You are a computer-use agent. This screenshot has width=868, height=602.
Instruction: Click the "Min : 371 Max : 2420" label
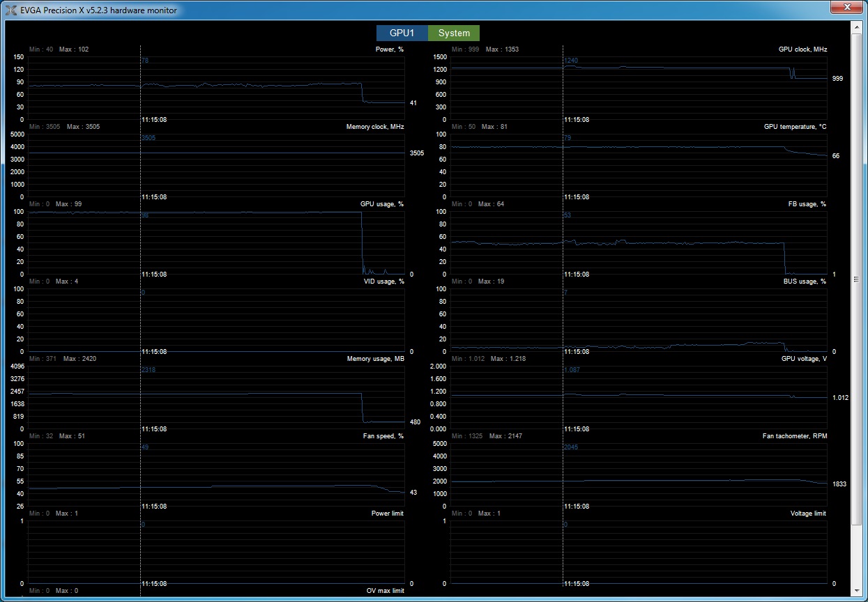[x=62, y=359]
